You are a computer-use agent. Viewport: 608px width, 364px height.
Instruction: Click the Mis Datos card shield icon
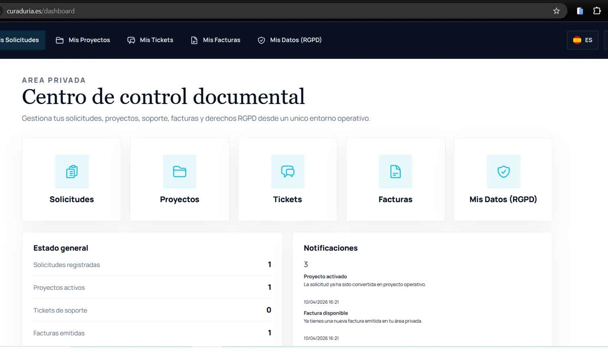[504, 172]
